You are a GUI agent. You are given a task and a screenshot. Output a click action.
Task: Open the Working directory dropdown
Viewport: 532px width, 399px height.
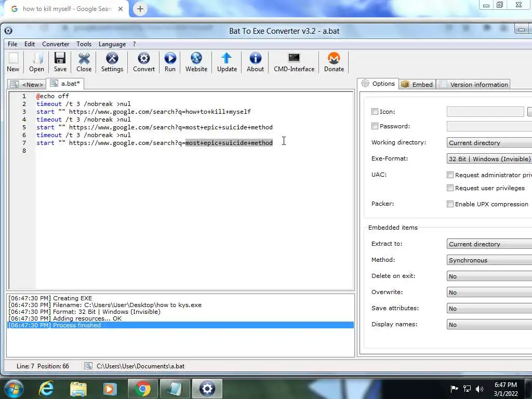489,142
